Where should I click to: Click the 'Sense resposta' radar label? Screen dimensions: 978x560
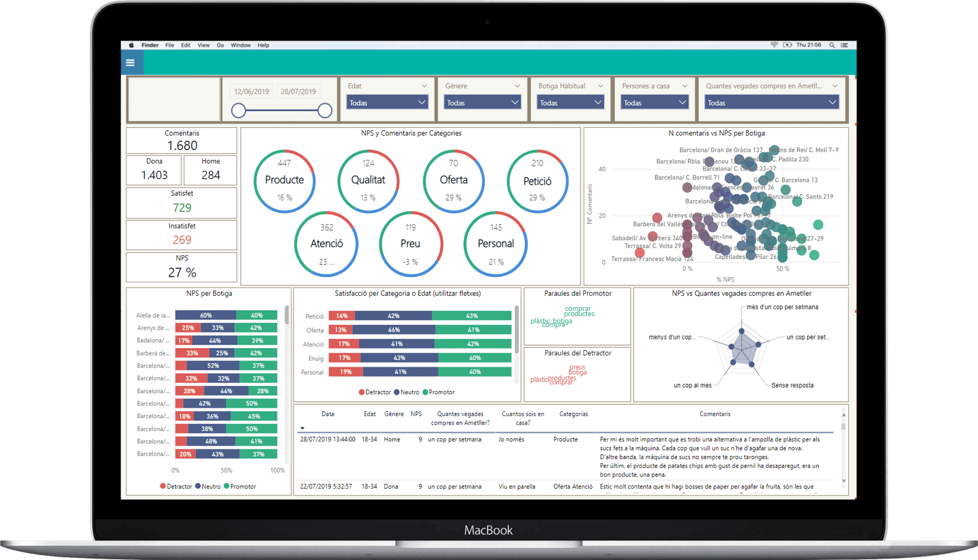792,385
